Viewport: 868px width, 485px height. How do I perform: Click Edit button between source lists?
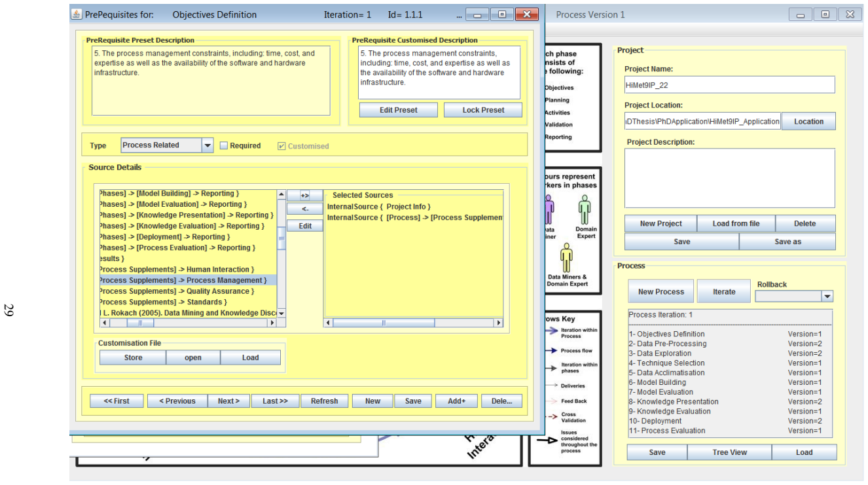pyautogui.click(x=304, y=226)
